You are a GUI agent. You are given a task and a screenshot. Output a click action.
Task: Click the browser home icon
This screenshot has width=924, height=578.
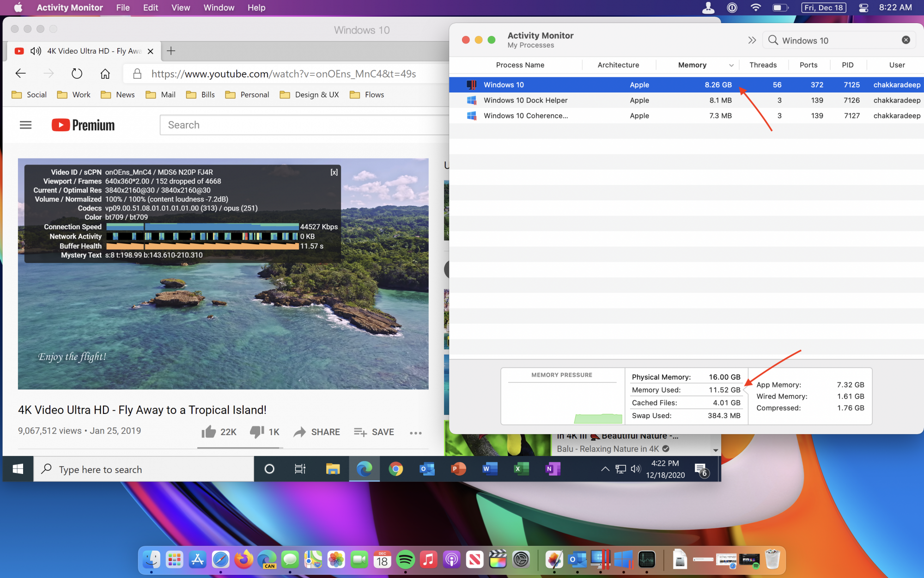pos(105,74)
